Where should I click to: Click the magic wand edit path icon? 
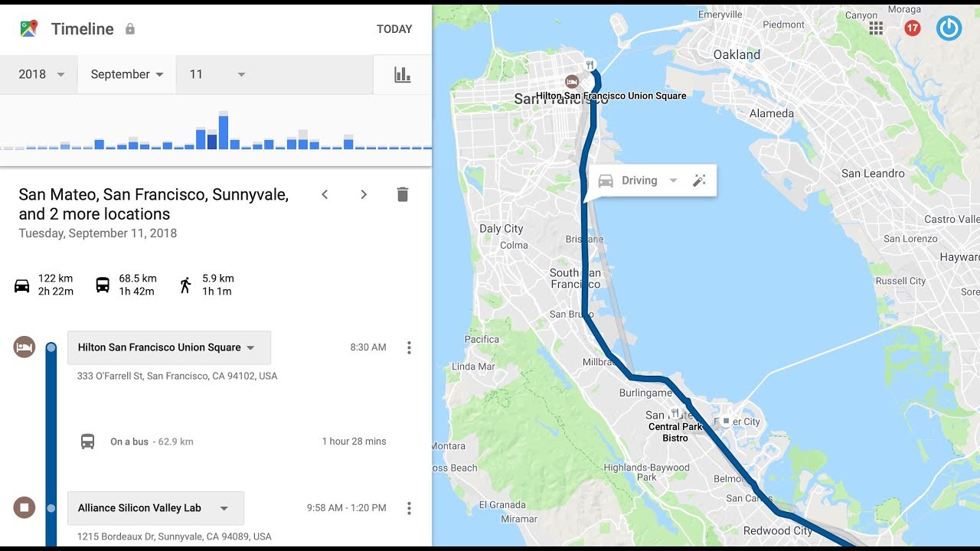(x=699, y=181)
